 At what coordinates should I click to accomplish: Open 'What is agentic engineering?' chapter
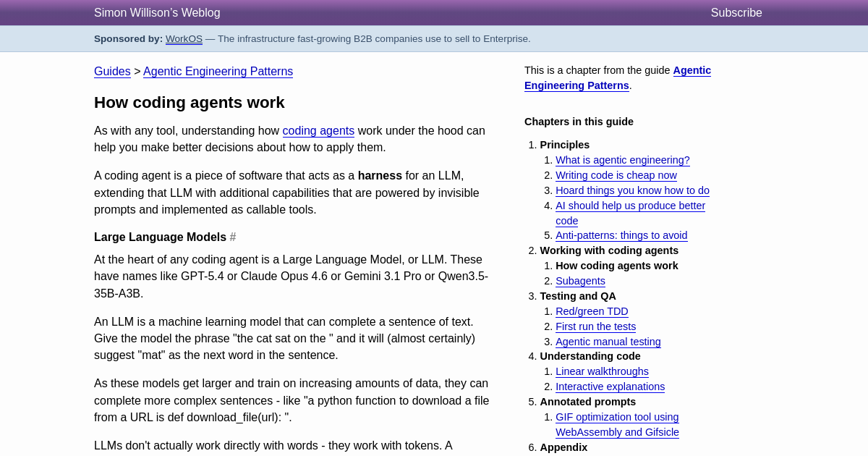622,161
